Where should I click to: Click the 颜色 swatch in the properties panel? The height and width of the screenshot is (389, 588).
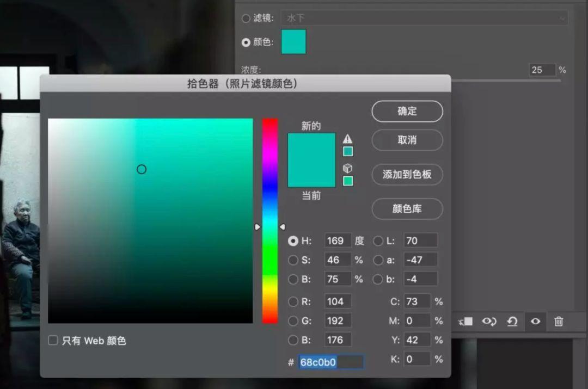(x=293, y=42)
